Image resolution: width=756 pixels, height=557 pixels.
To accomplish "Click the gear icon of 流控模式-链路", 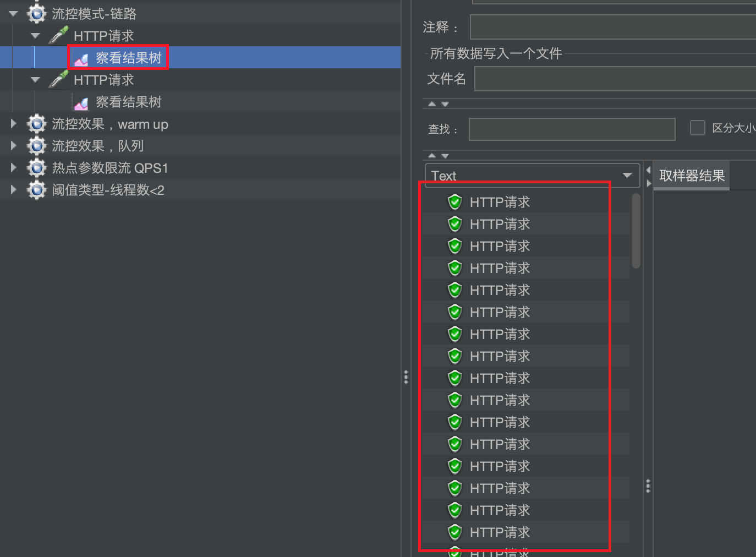I will click(x=37, y=14).
